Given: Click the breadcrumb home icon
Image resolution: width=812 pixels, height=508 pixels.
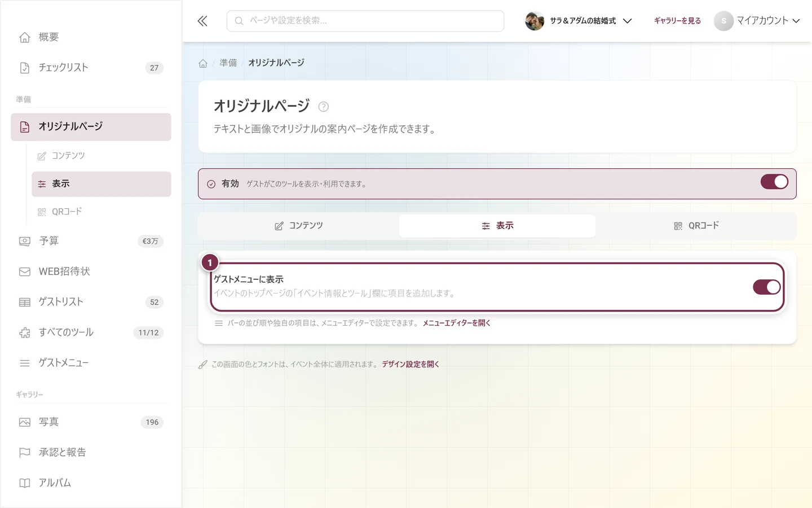Looking at the screenshot, I should 203,63.
